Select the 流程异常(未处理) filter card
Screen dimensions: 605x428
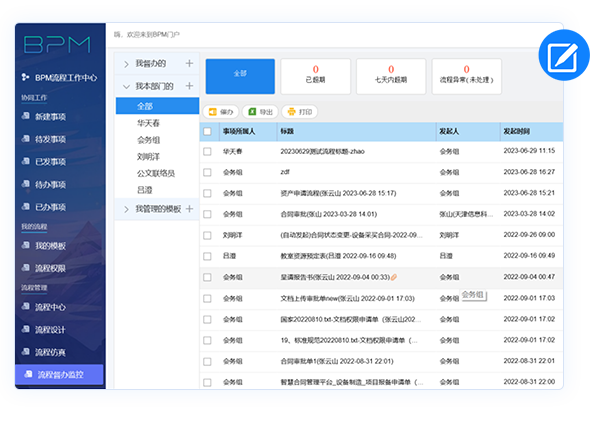click(x=466, y=76)
